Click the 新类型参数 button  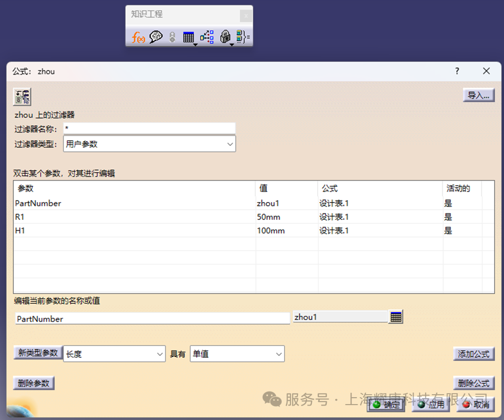point(38,352)
